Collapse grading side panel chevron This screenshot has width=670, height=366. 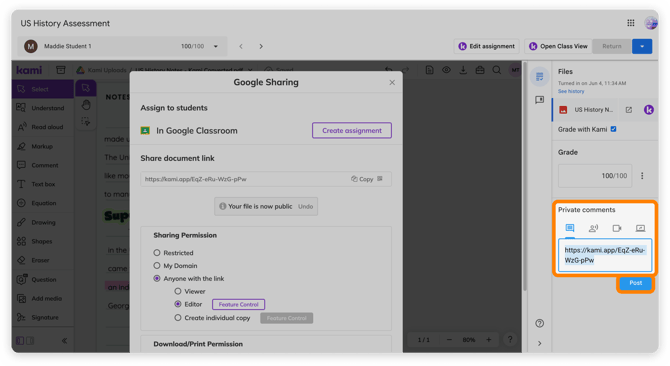point(540,343)
